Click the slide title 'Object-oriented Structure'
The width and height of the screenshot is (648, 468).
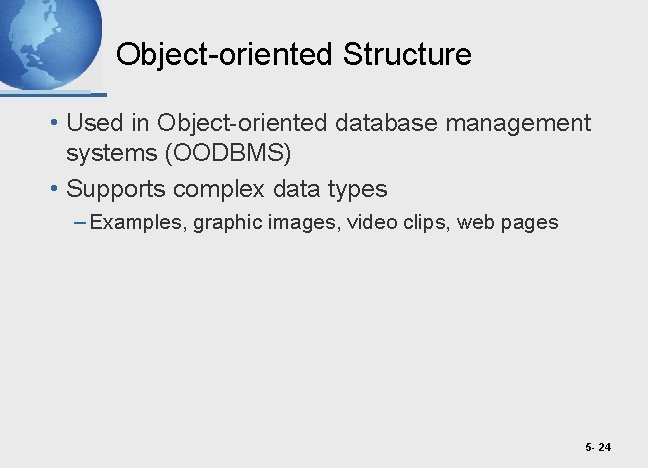(293, 54)
